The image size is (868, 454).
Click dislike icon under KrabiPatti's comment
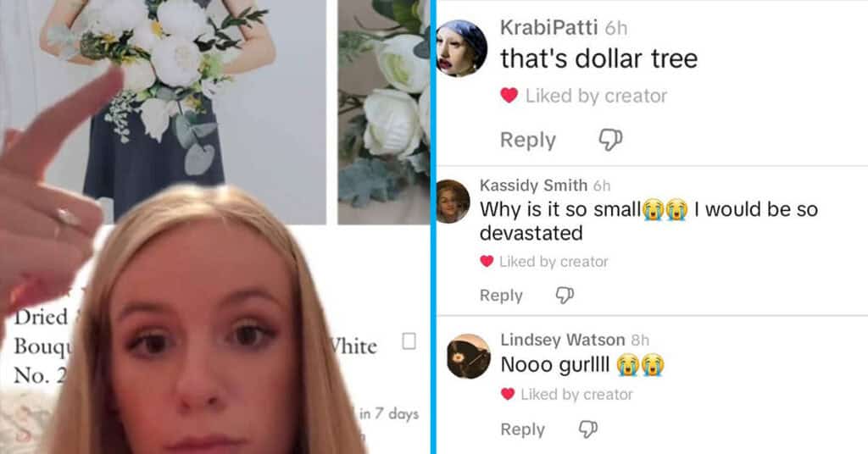click(610, 140)
